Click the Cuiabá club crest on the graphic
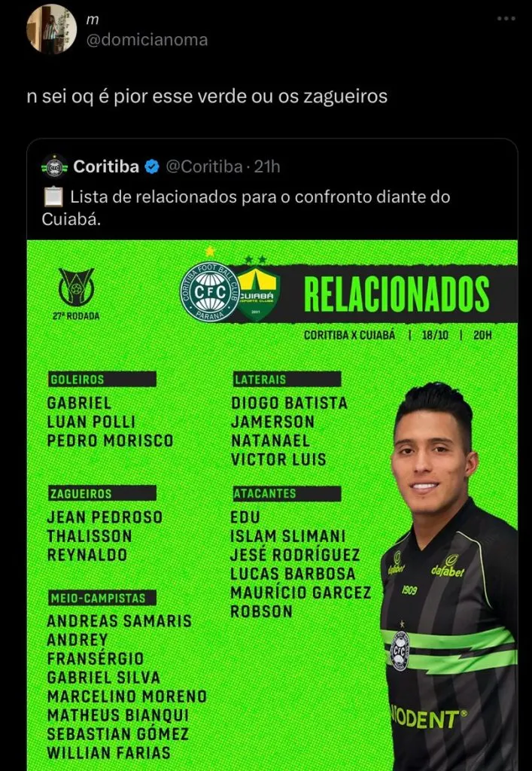This screenshot has width=532, height=771. click(x=258, y=292)
